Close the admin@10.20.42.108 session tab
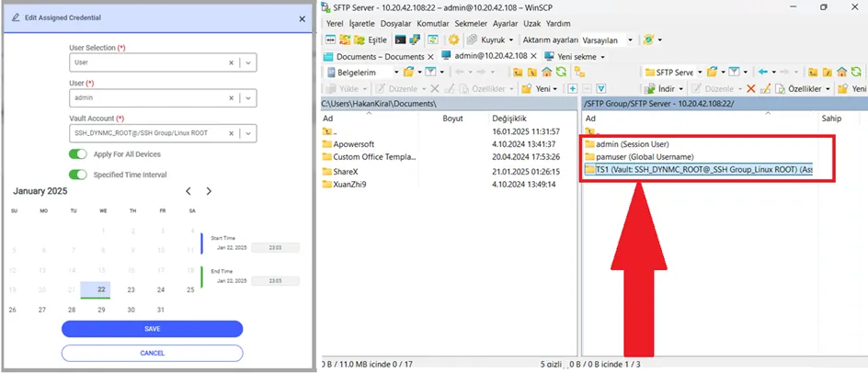Viewport: 868px width, 373px height. [533, 56]
